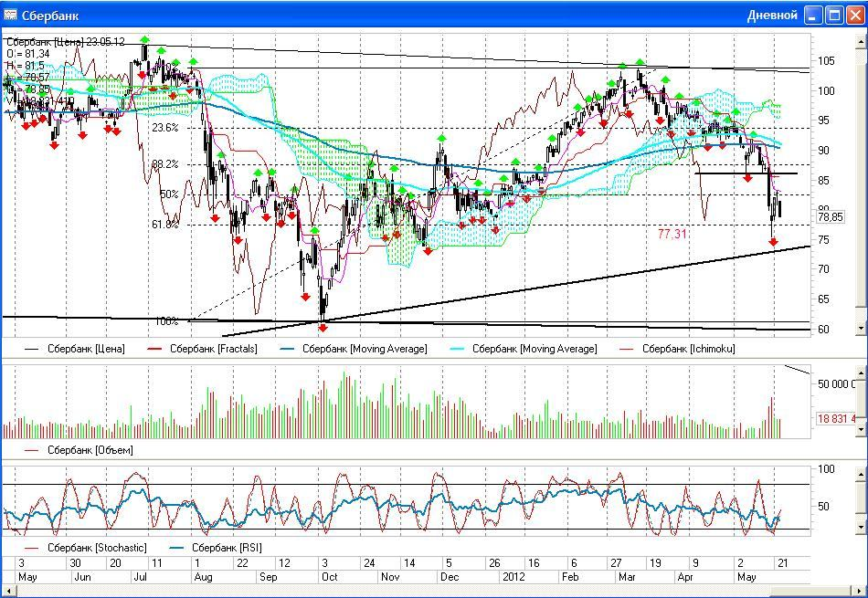Click the 105 price axis label

[x=827, y=61]
